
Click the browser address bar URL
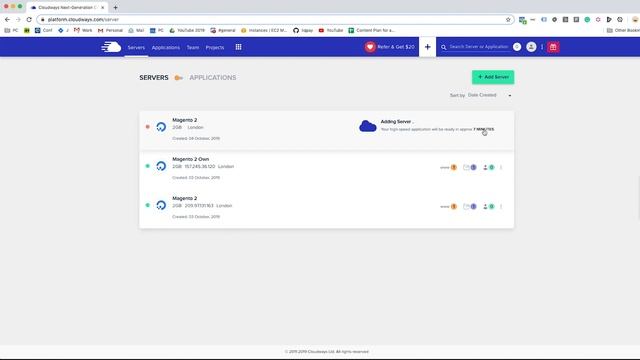click(83, 19)
